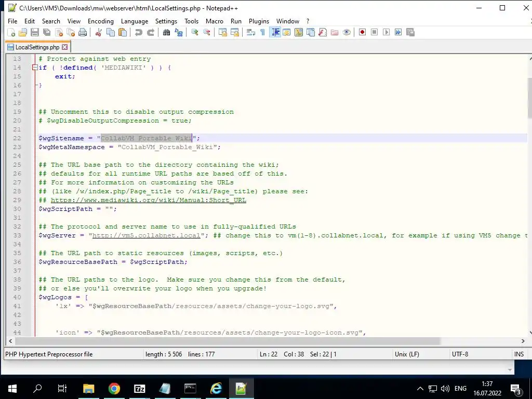
Task: Click the horizontal scrollbar thumb
Action: pyautogui.click(x=228, y=341)
